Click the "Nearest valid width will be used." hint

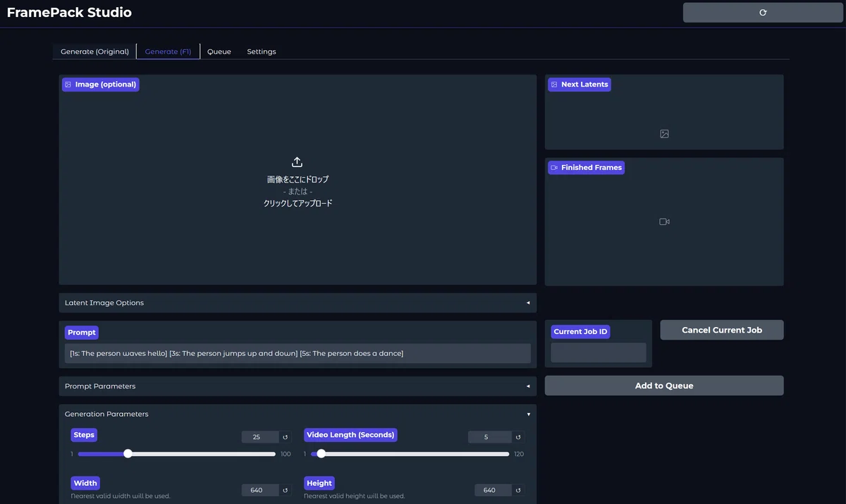point(121,496)
